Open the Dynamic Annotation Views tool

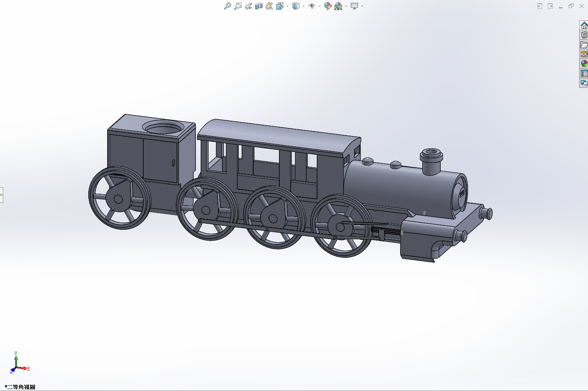pyautogui.click(x=269, y=6)
